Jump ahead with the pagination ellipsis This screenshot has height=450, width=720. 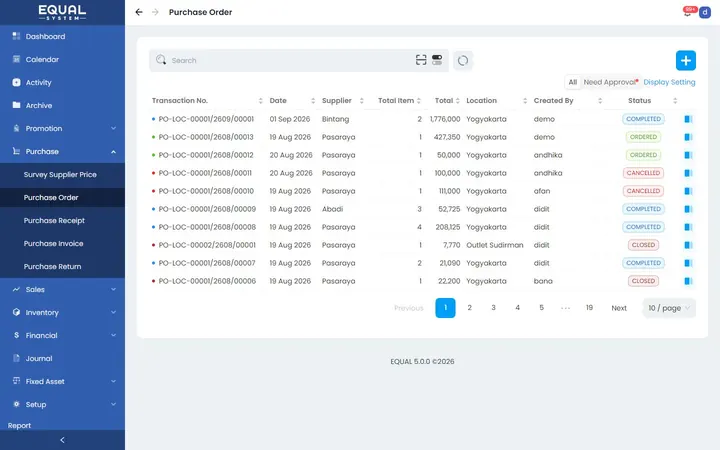(565, 308)
